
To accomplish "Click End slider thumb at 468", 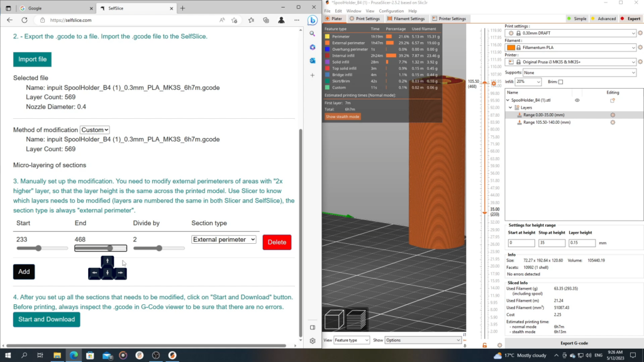I will tap(110, 248).
